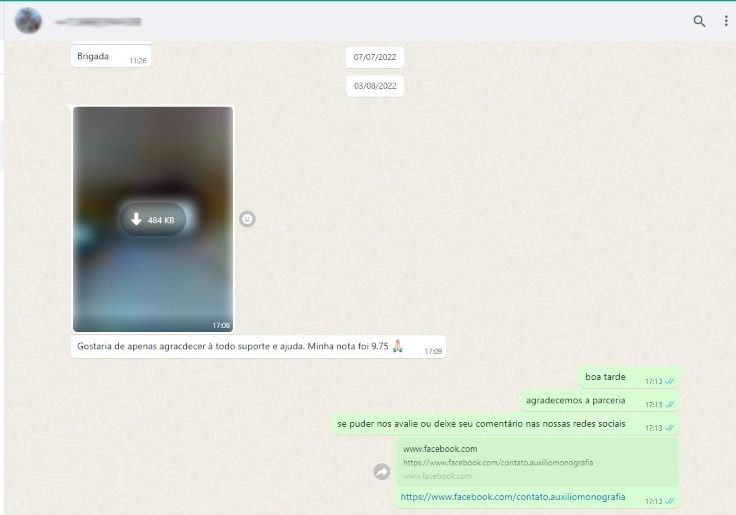
Task: Click the praying hands emoji in message
Action: tap(398, 347)
